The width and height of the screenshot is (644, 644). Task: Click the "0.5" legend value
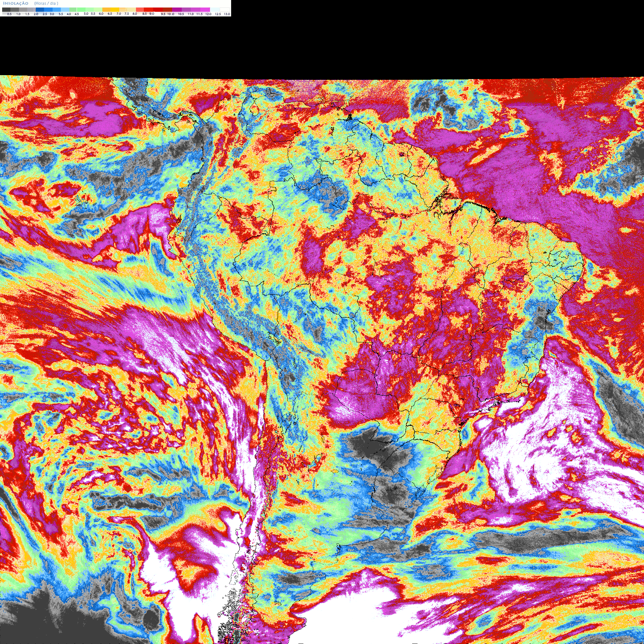click(9, 14)
